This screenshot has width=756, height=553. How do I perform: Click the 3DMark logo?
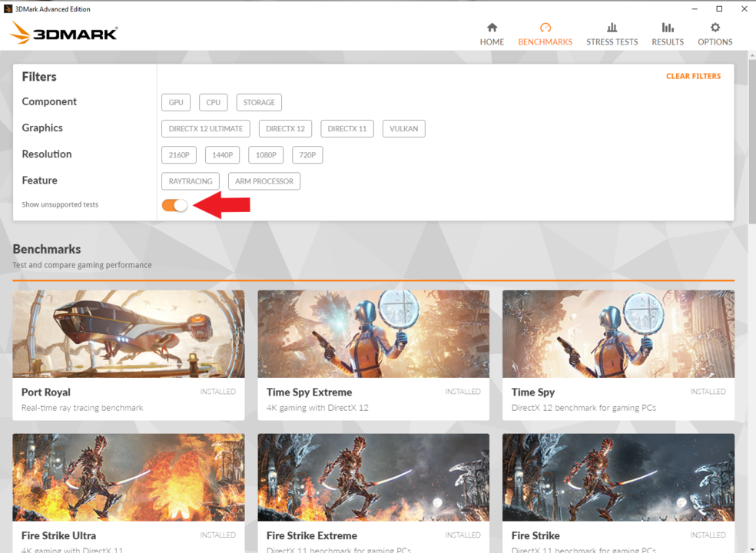coord(64,33)
